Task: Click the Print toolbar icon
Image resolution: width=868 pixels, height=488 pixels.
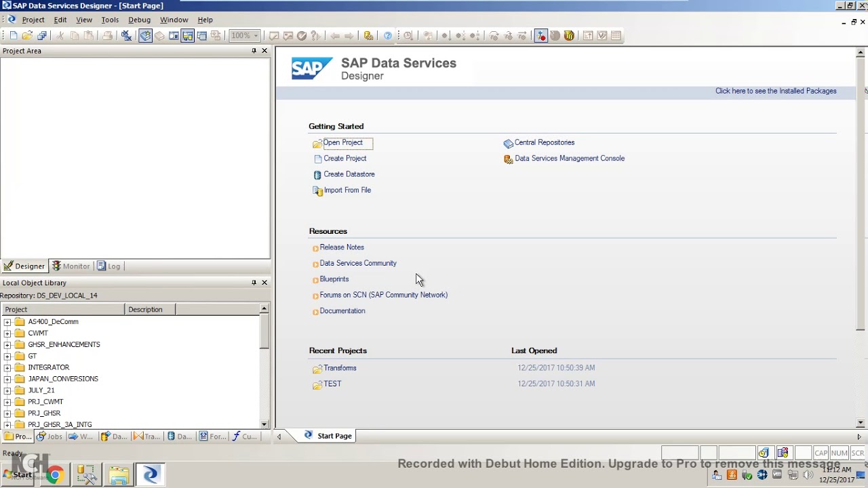Action: (107, 36)
